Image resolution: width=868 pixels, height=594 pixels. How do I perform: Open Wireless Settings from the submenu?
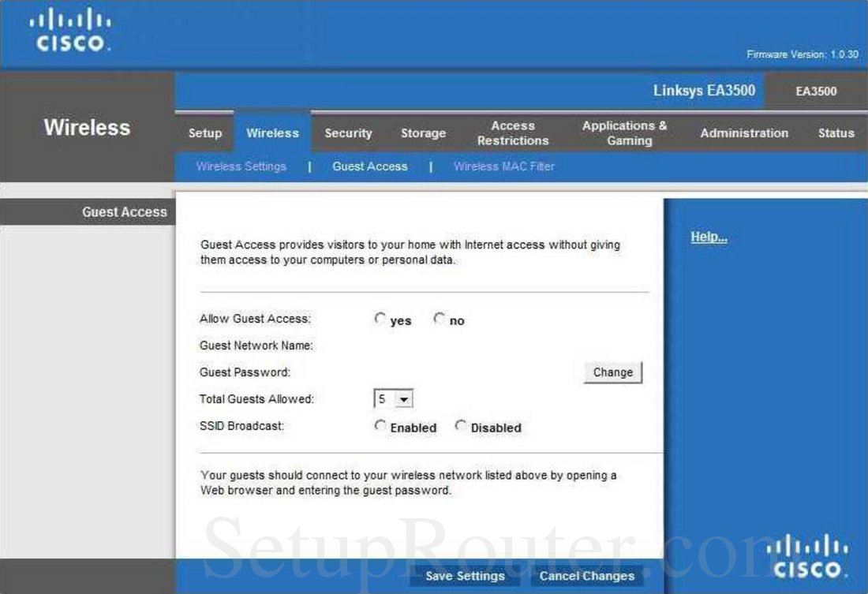coord(241,166)
